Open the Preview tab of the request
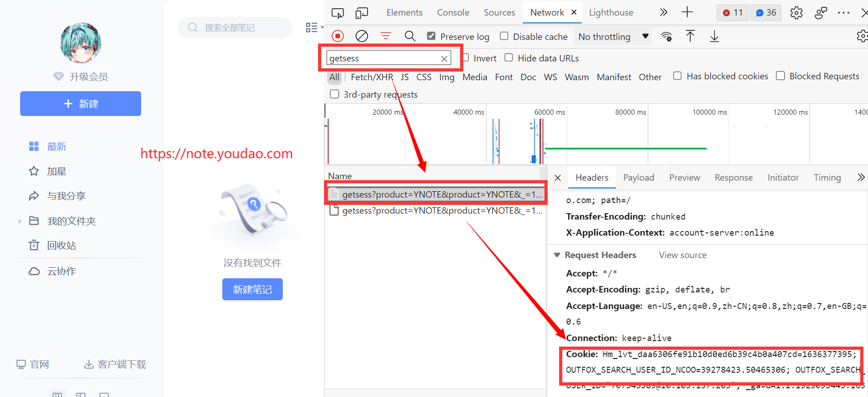Viewport: 868px width, 397px height. point(685,177)
